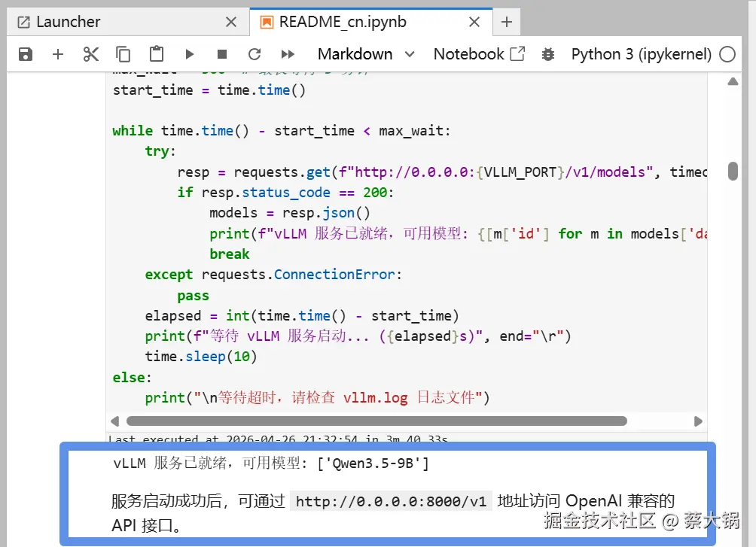
Task: Switch kernel via Python 3 (ipykernel)
Action: 642,54
